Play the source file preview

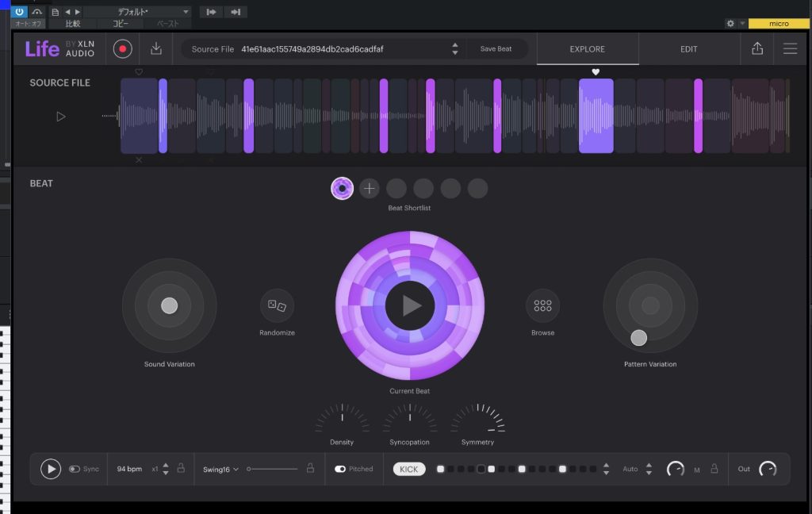(x=61, y=117)
